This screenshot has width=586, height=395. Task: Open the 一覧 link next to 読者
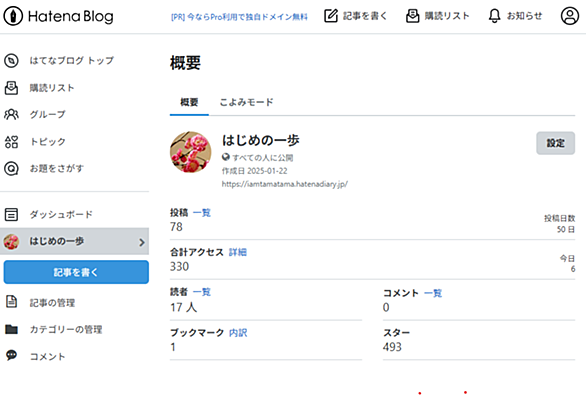point(202,292)
